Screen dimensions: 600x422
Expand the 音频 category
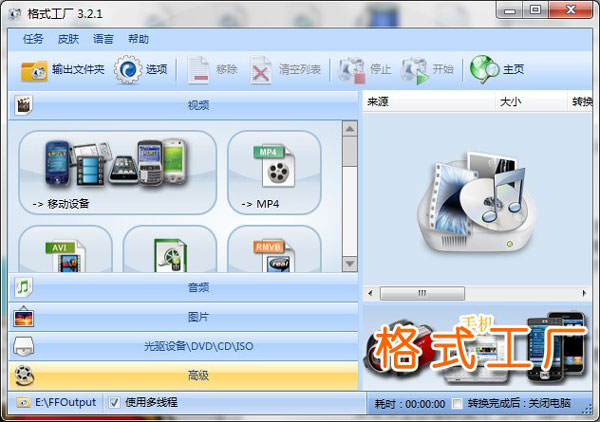(x=184, y=287)
